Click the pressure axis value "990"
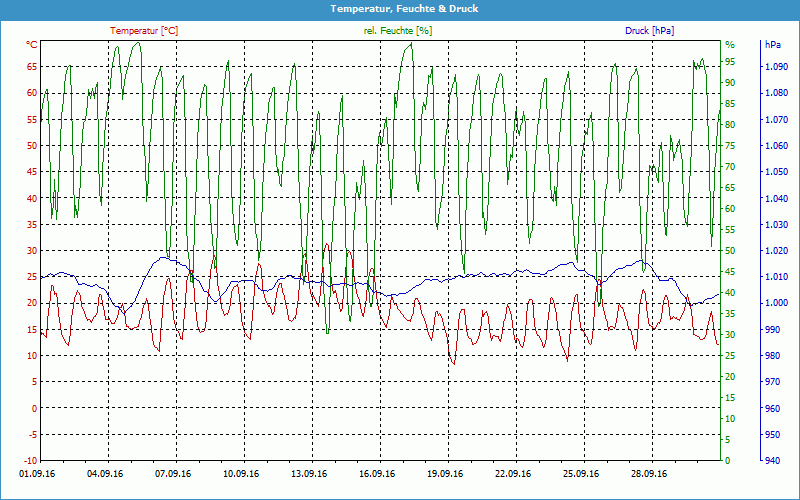Viewport: 800px width, 500px height. coord(772,330)
